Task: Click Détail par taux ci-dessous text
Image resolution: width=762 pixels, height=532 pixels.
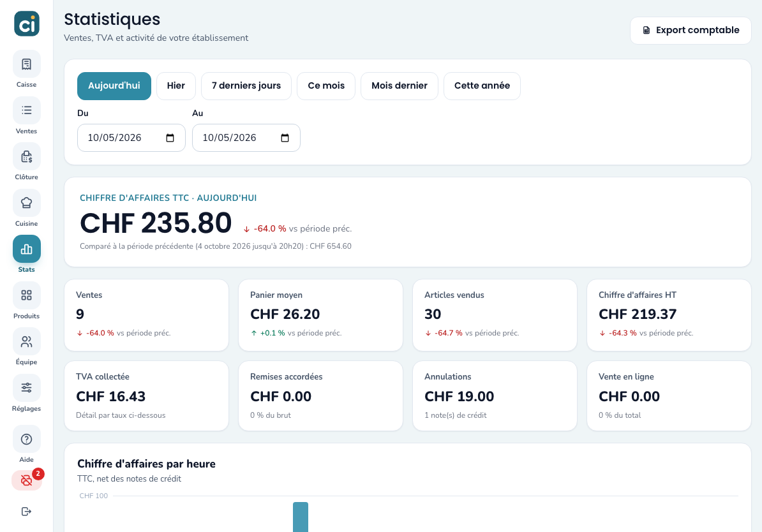Action: click(x=121, y=415)
